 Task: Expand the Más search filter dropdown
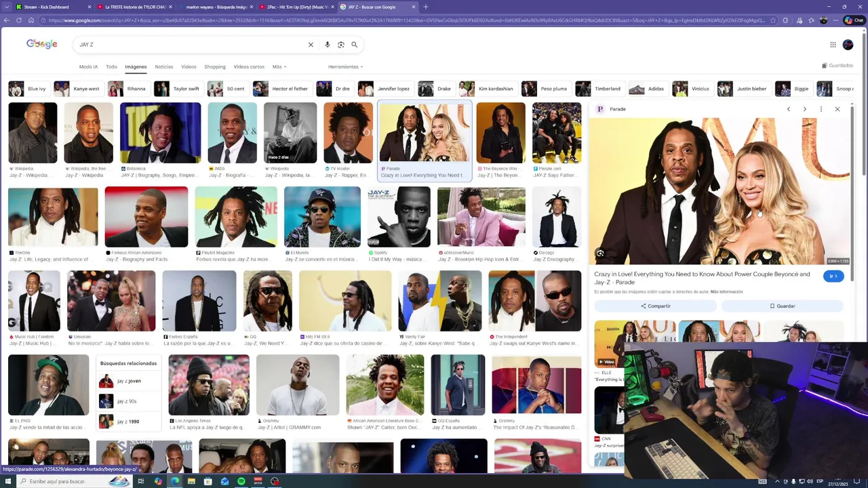coord(279,66)
